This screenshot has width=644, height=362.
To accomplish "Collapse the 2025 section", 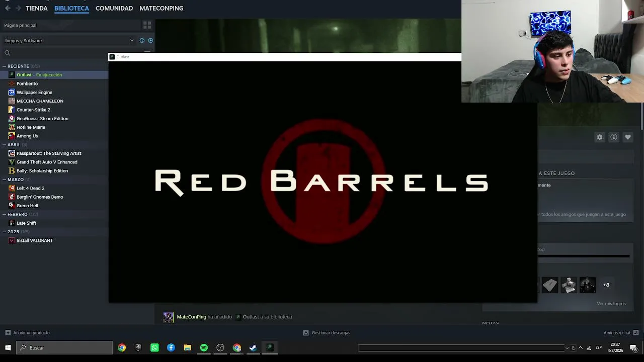I will [x=4, y=232].
